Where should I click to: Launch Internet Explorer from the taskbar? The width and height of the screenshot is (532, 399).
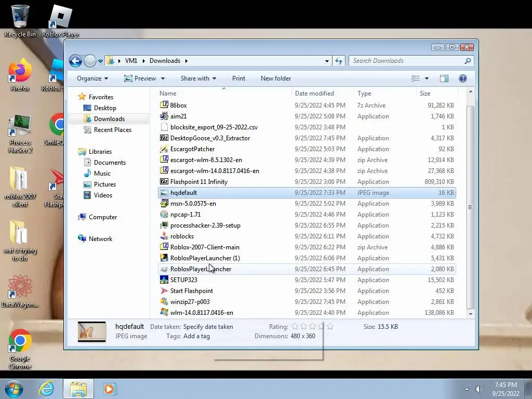[46, 389]
